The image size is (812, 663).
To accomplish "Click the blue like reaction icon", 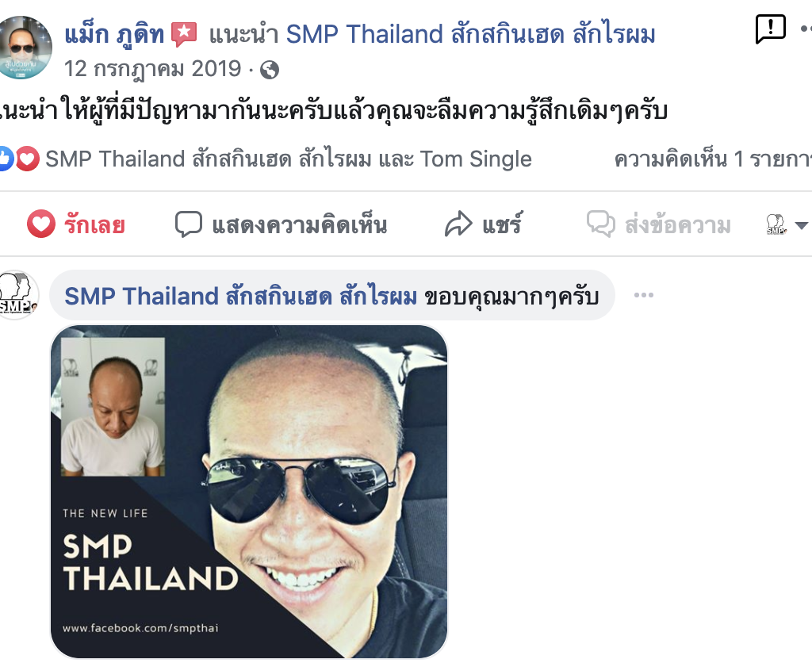I will pyautogui.click(x=4, y=159).
